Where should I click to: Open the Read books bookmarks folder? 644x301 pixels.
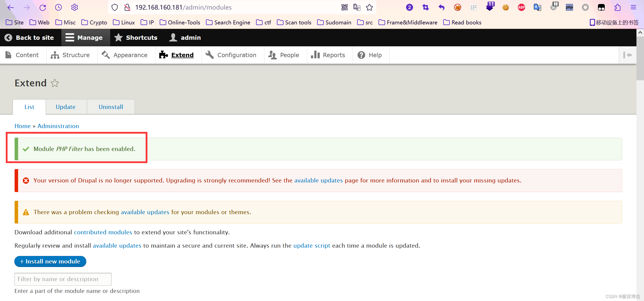tap(462, 22)
